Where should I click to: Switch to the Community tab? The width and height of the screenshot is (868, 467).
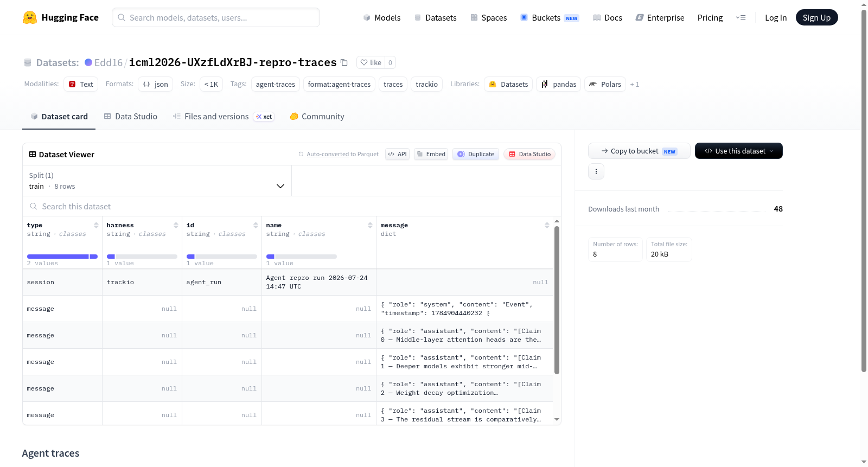click(x=317, y=117)
